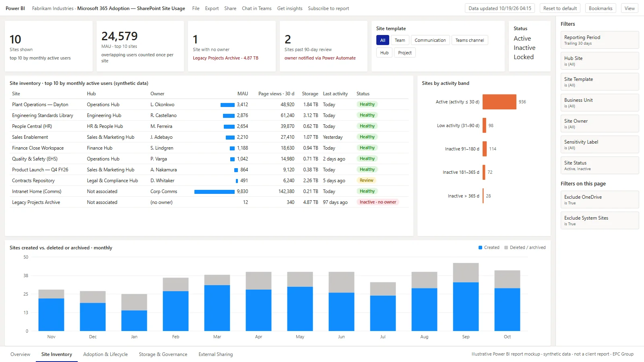Click Subscribe to report

pyautogui.click(x=328, y=8)
